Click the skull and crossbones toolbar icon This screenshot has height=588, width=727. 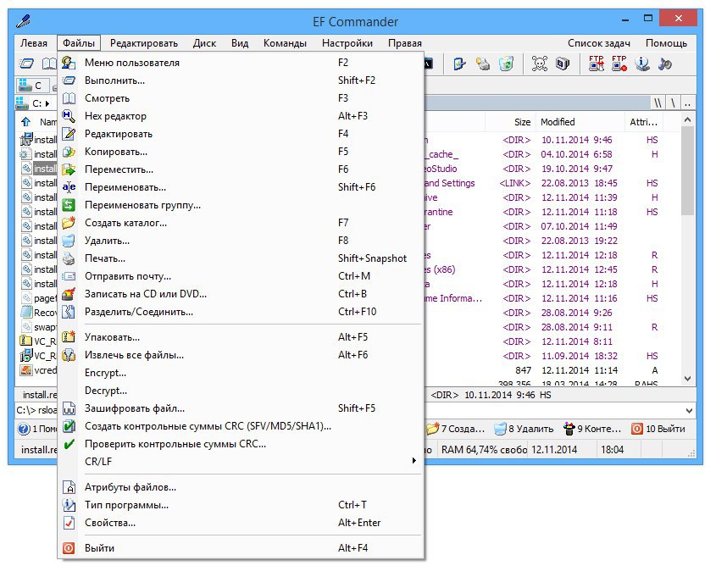[x=540, y=64]
